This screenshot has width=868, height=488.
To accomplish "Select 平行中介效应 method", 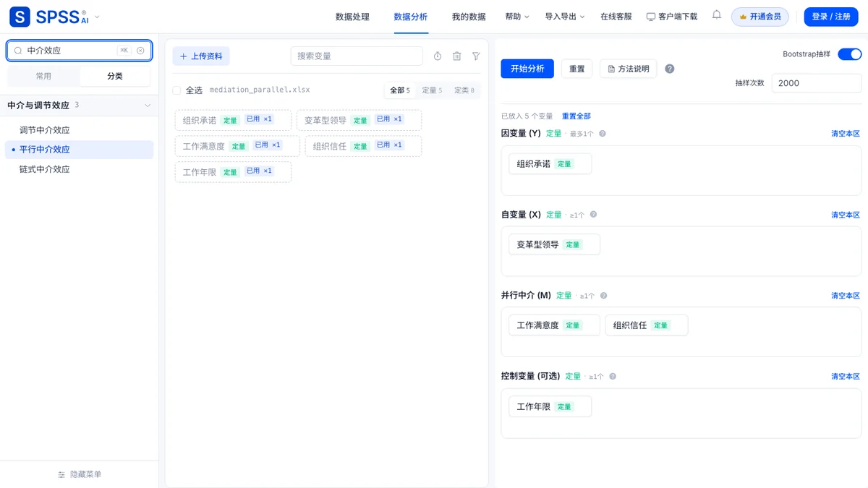I will pyautogui.click(x=80, y=150).
